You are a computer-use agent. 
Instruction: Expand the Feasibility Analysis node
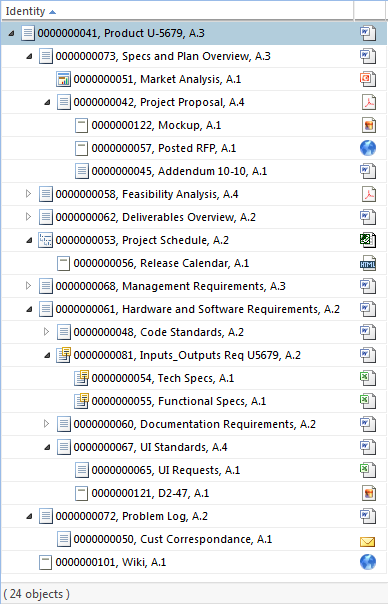click(28, 194)
